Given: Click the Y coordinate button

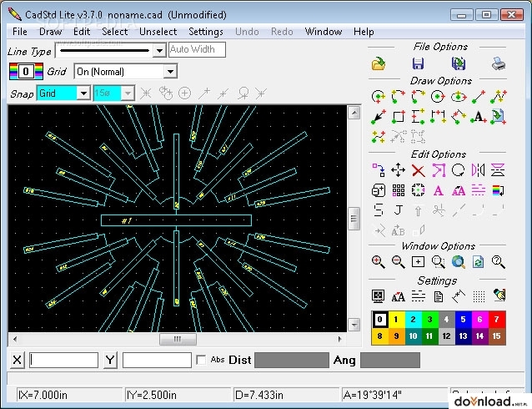Looking at the screenshot, I should [110, 360].
